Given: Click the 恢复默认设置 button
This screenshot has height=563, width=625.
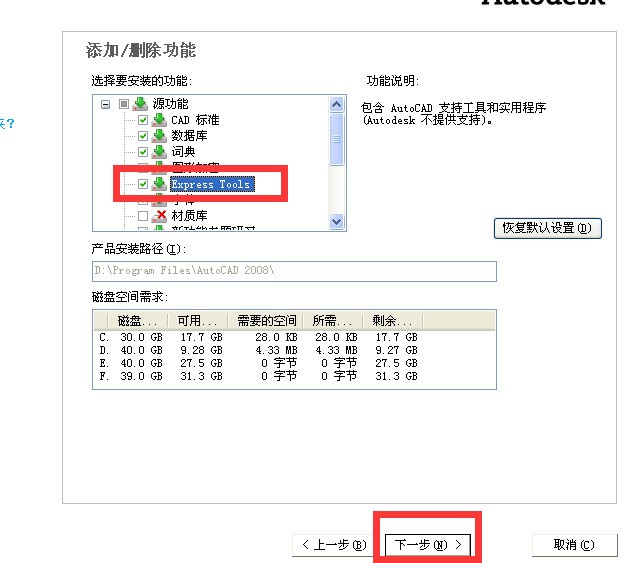Looking at the screenshot, I should (x=548, y=227).
